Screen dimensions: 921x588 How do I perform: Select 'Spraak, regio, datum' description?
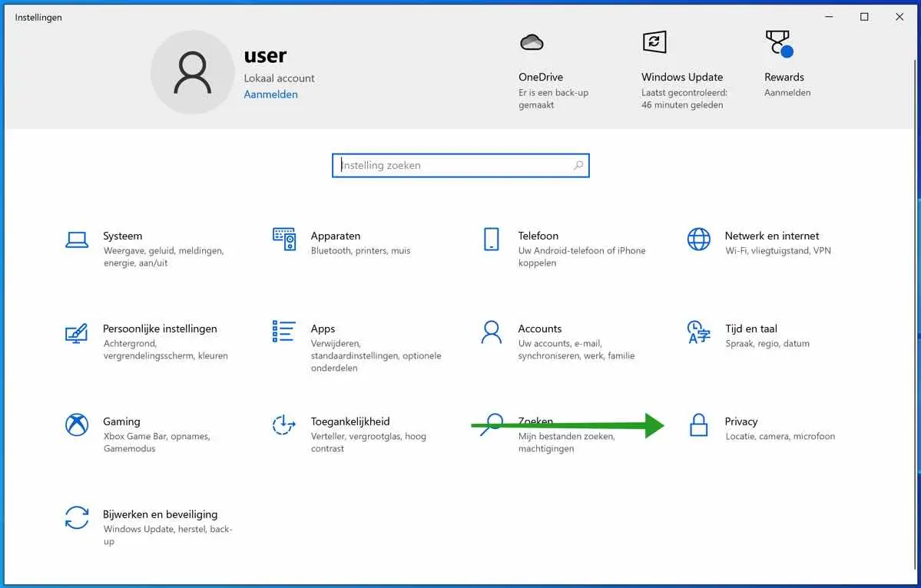(767, 343)
